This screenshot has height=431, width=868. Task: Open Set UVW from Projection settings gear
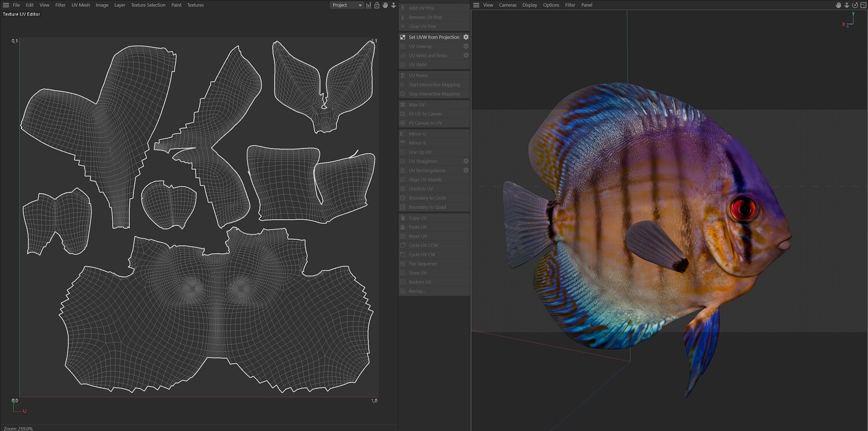(x=466, y=37)
